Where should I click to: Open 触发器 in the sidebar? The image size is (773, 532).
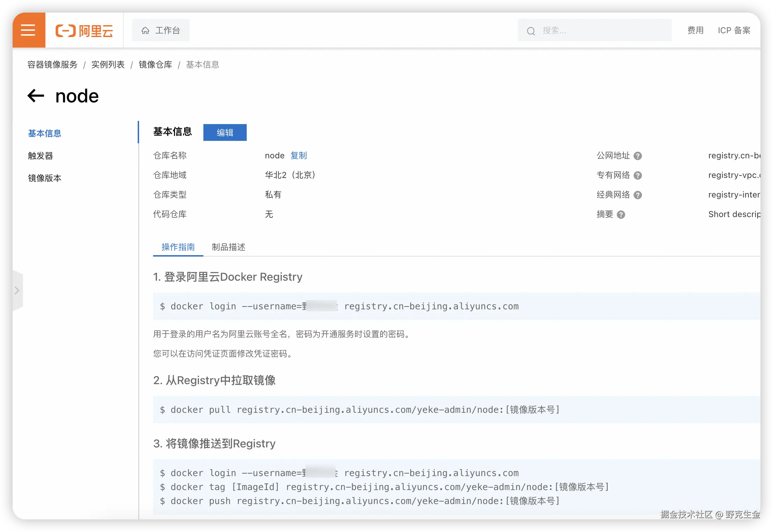coord(41,156)
